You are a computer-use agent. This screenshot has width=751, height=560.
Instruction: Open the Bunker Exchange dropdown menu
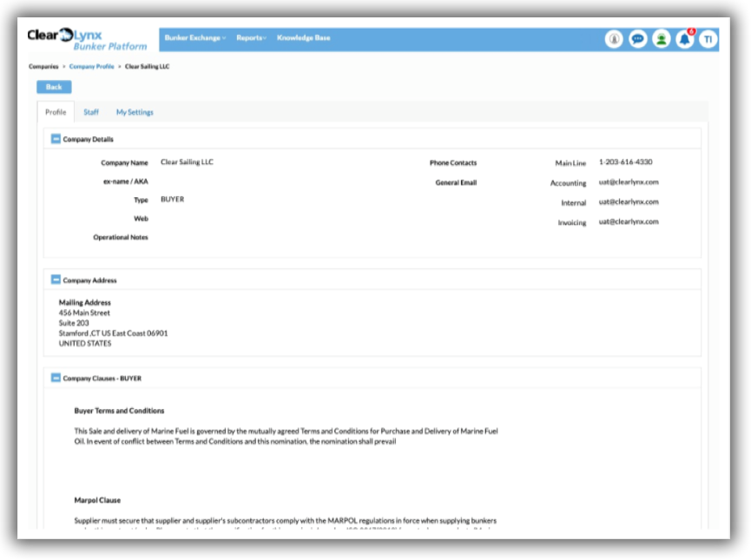tap(195, 38)
